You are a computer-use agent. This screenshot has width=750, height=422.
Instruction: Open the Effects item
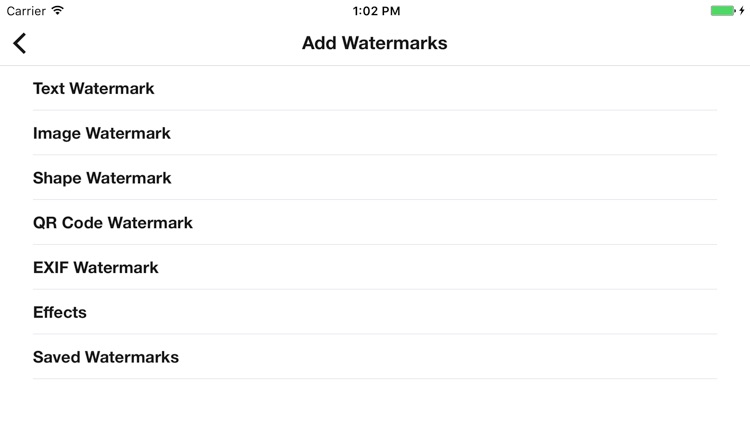tap(60, 313)
